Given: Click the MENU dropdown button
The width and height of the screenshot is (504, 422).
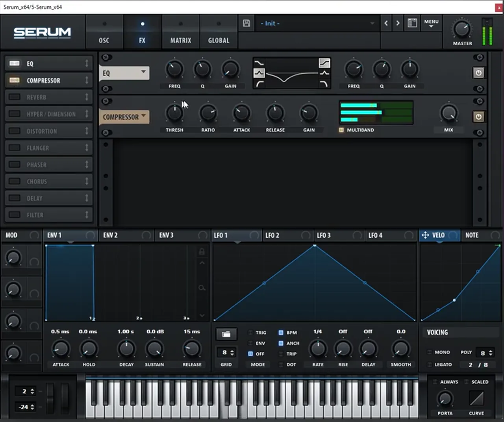Looking at the screenshot, I should 431,23.
